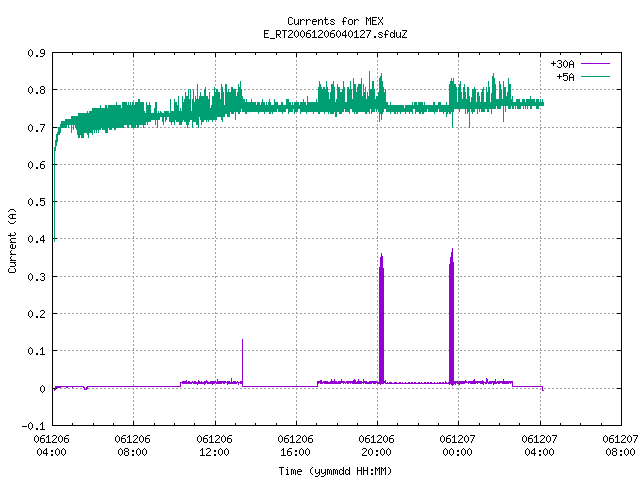This screenshot has width=640, height=480.
Task: Click the 061206 12:00 x-axis tick label
Action: click(x=214, y=446)
